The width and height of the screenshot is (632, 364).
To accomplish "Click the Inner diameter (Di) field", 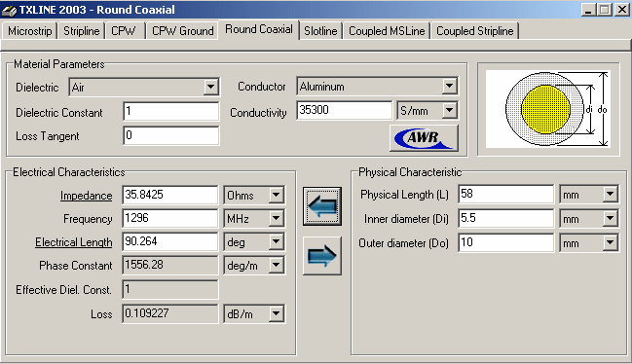I will pos(505,219).
